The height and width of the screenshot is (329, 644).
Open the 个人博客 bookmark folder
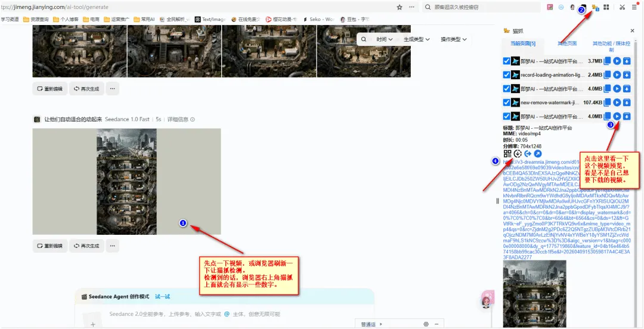click(66, 19)
